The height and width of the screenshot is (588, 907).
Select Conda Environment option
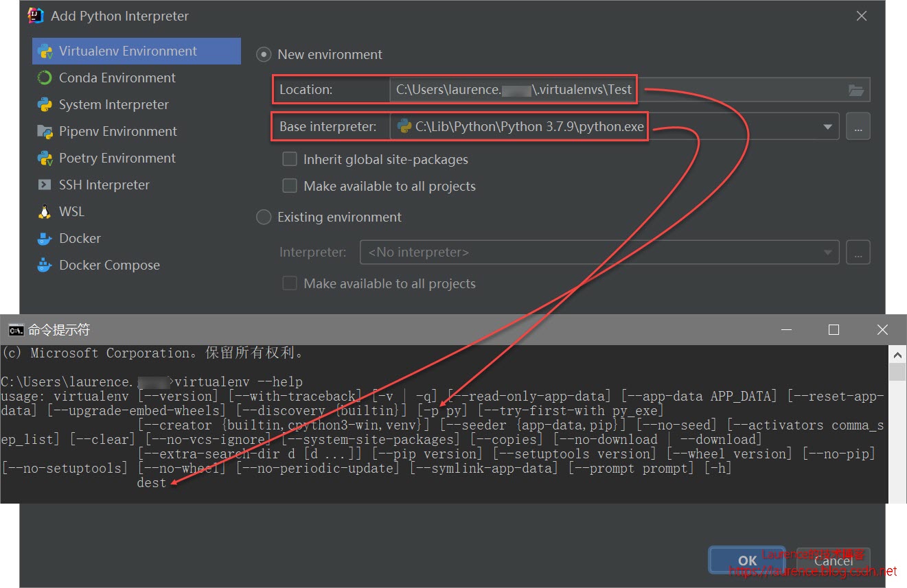point(137,78)
